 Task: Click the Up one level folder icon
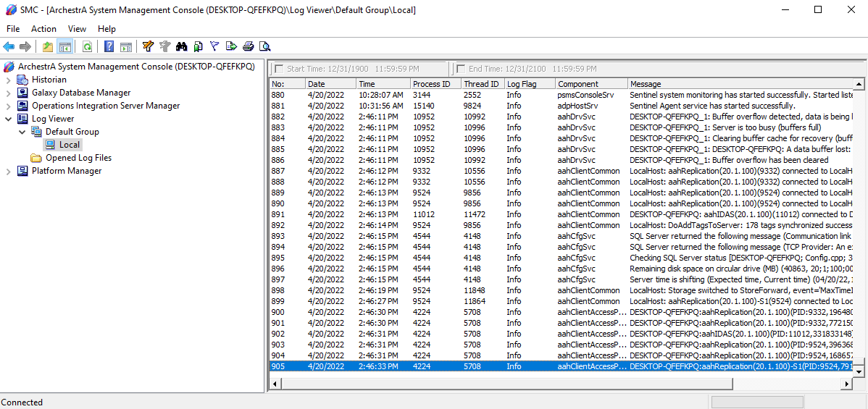(x=48, y=46)
